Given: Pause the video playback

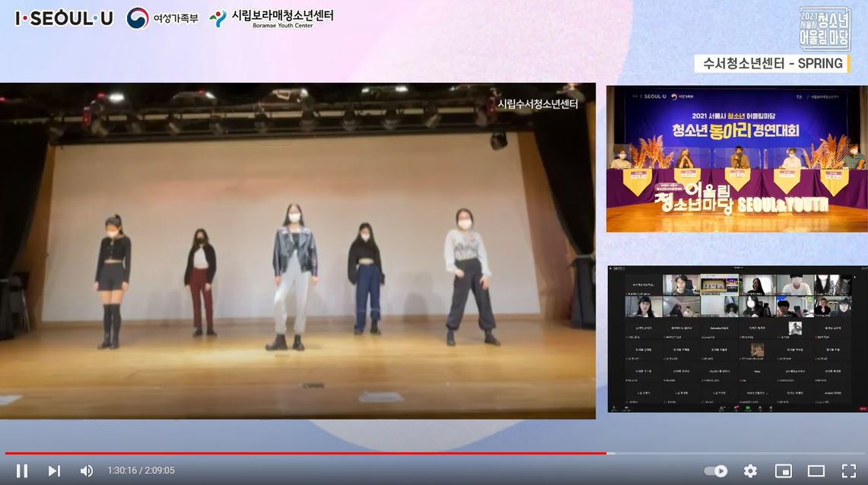Looking at the screenshot, I should tap(22, 471).
